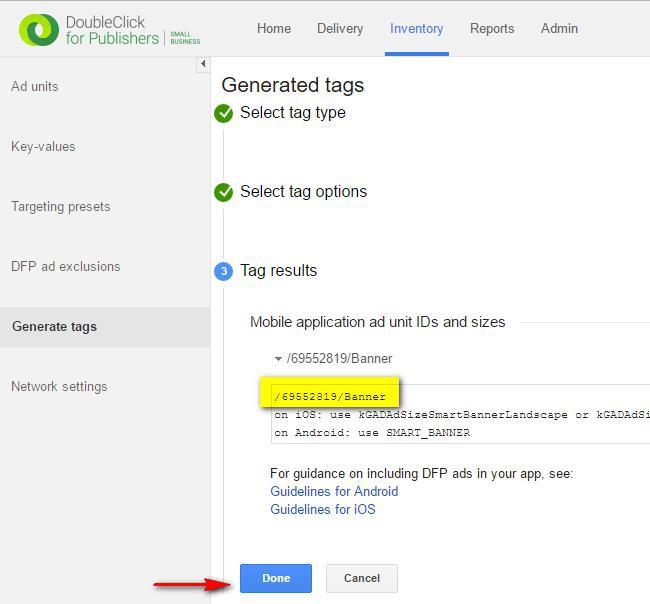This screenshot has height=604, width=650.
Task: Open the Home tab
Action: [274, 28]
